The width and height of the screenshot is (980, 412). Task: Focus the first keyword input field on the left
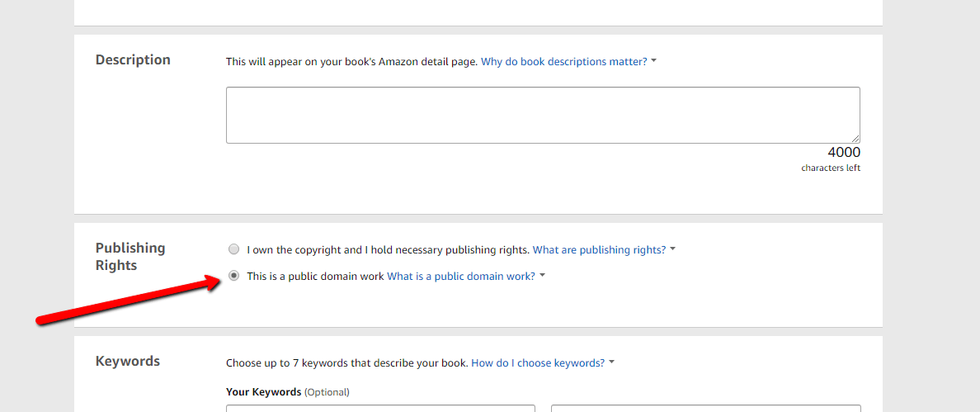(x=380, y=408)
